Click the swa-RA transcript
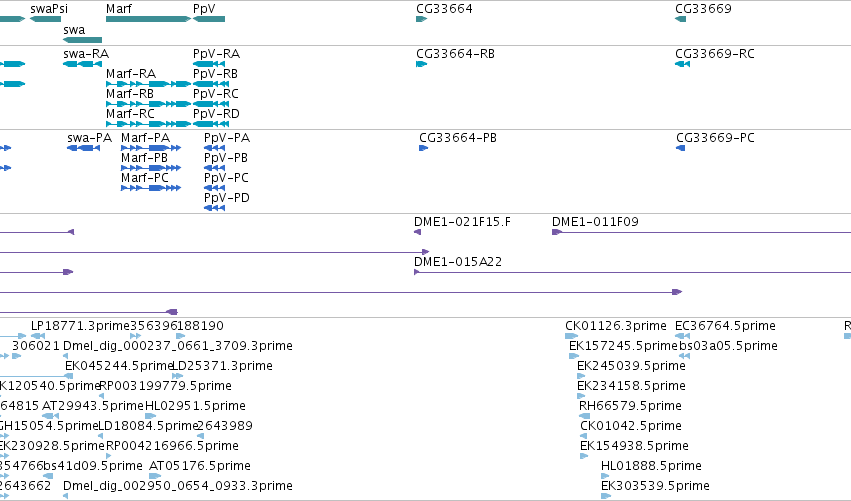This screenshot has width=851, height=501. pyautogui.click(x=82, y=64)
